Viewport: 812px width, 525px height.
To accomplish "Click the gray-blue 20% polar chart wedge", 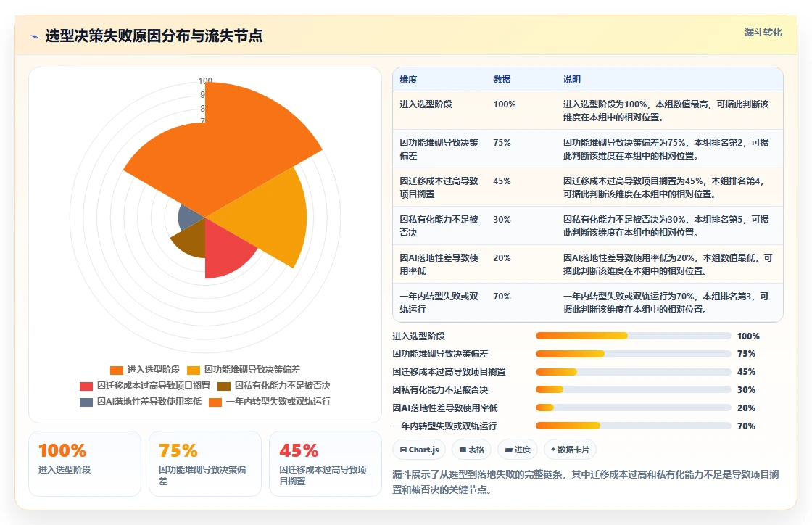I will [190, 218].
